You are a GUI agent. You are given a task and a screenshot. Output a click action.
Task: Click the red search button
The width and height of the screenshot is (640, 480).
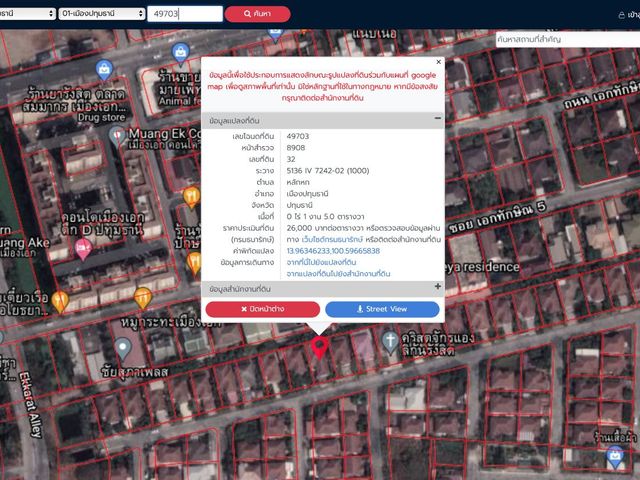[258, 13]
